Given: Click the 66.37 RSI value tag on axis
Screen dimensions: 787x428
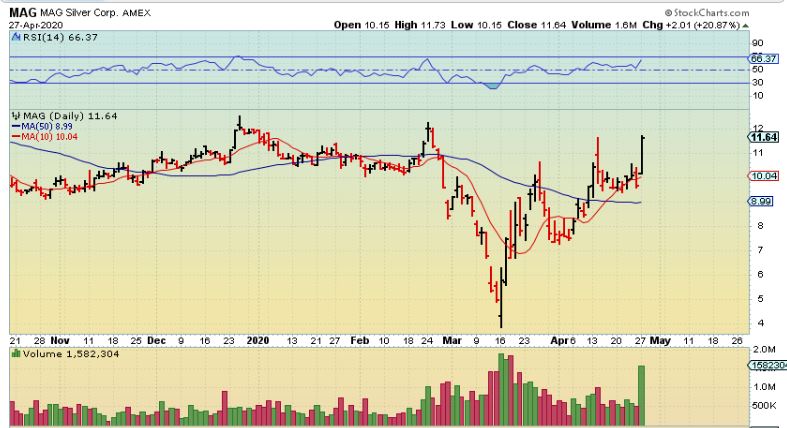Looking at the screenshot, I should point(764,58).
